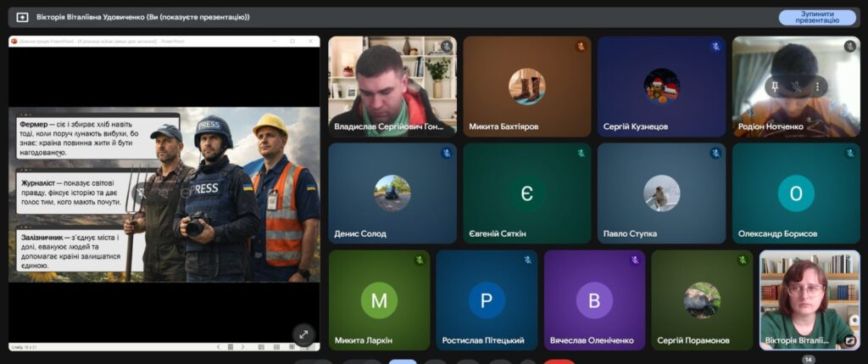Click mute icon in Родіон Нотченко's hover toolbar
The height and width of the screenshot is (364, 868).
click(x=797, y=87)
